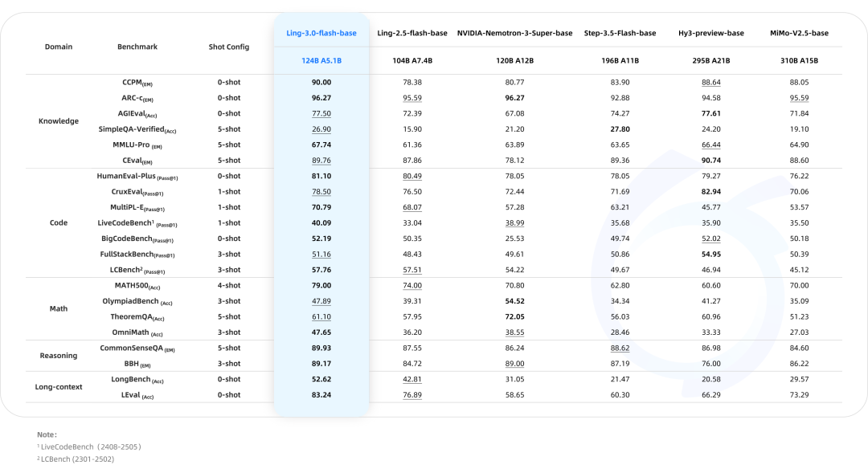Screen dimensions: 868x473
Task: Click the MiMo-V2.5-base column header
Action: [x=799, y=33]
